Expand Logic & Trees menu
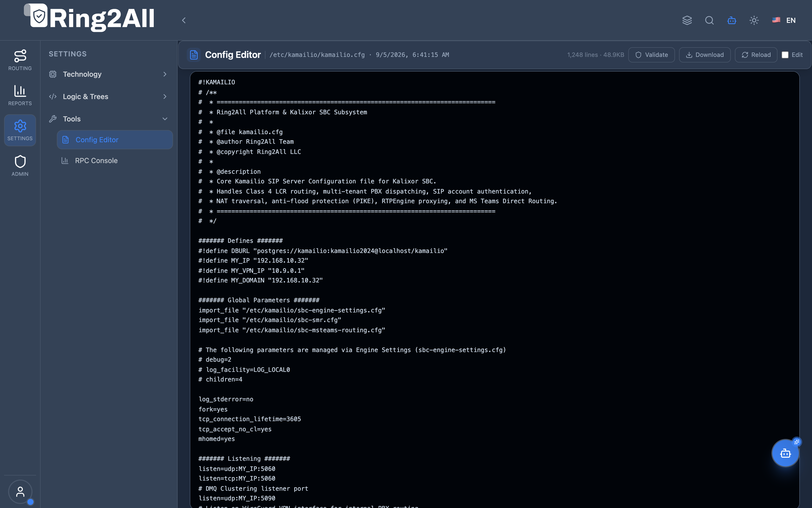812x508 pixels. [108, 97]
